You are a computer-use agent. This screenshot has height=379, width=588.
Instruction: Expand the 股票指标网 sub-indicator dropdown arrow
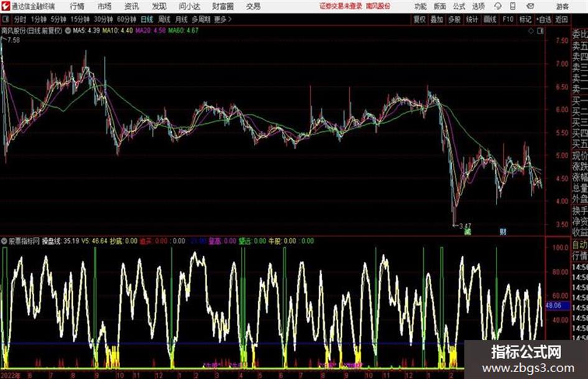pos(4,241)
